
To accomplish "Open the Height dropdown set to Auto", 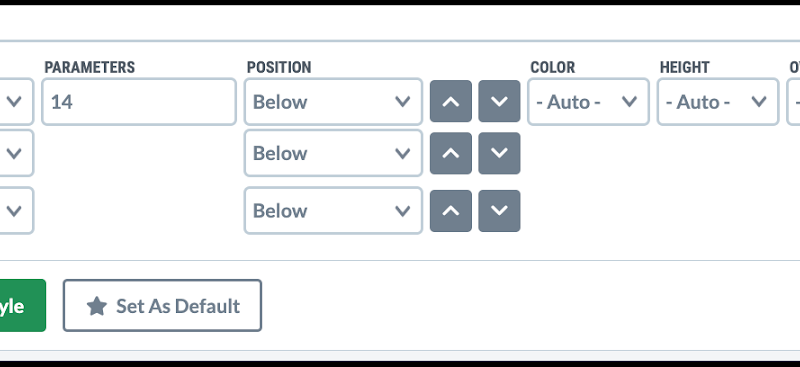I will [x=718, y=102].
